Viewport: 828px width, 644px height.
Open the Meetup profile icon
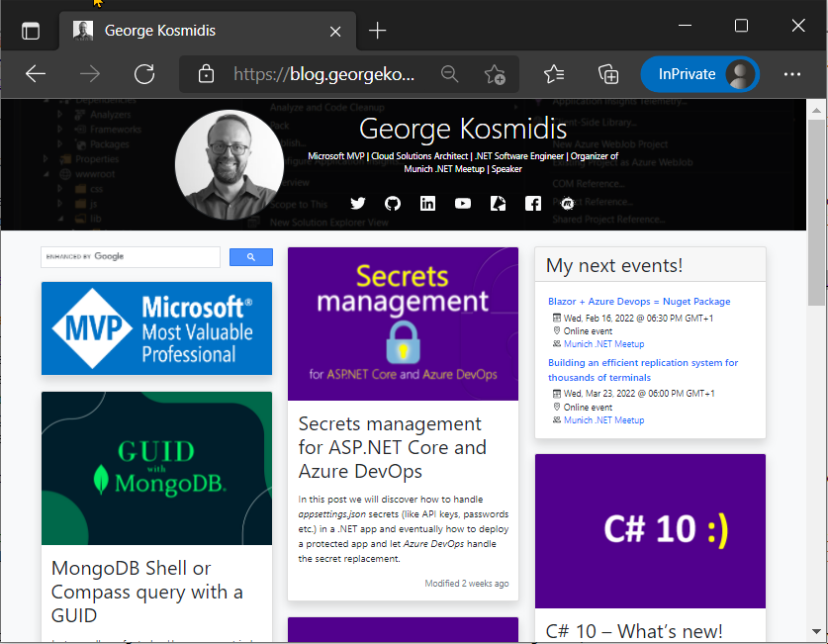click(568, 203)
